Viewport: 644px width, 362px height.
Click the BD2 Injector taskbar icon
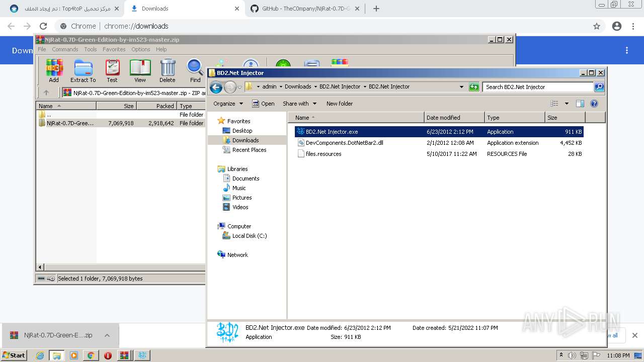142,355
